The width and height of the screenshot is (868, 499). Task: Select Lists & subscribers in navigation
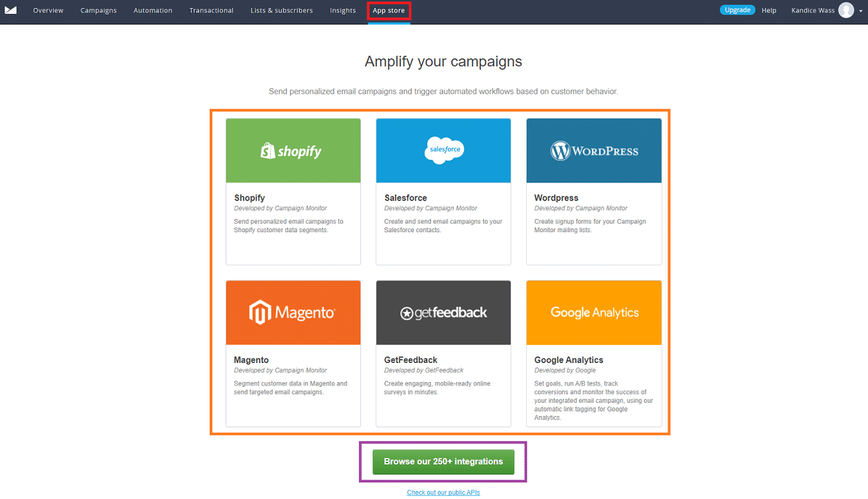click(x=281, y=11)
